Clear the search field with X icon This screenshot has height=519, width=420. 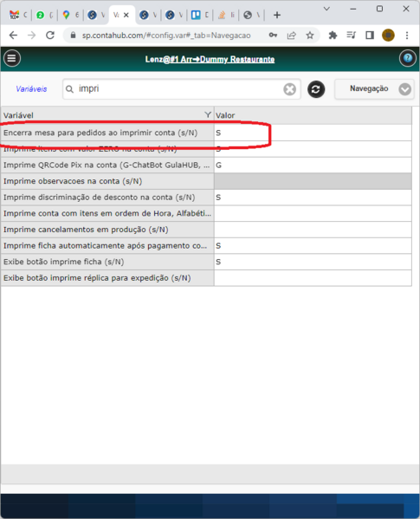pos(289,89)
